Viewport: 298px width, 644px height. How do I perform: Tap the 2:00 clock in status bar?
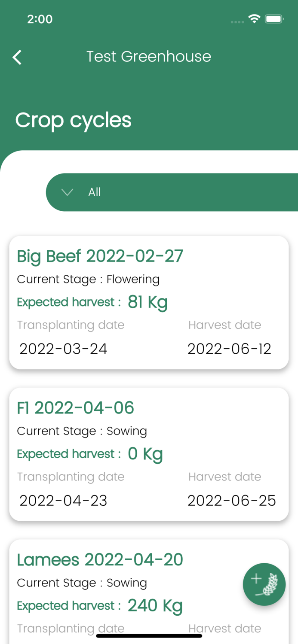coord(40,19)
